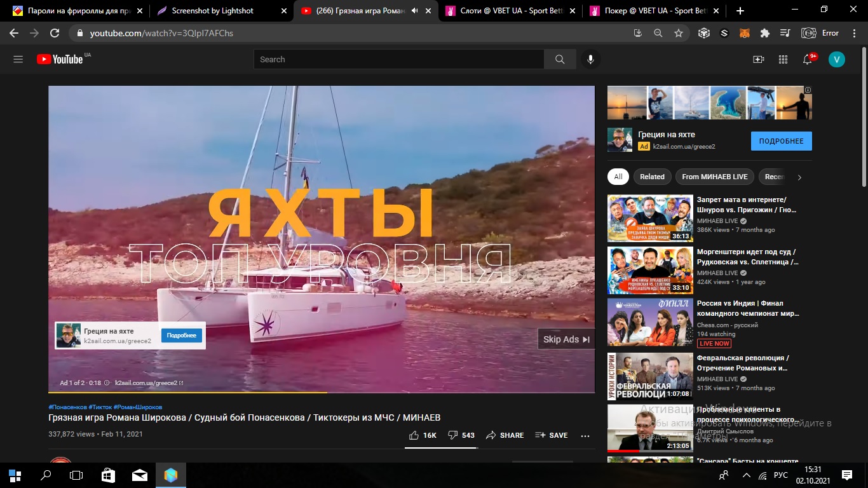Screen dimensions: 868x488
Task: Open the account avatar V menu
Action: (837, 59)
